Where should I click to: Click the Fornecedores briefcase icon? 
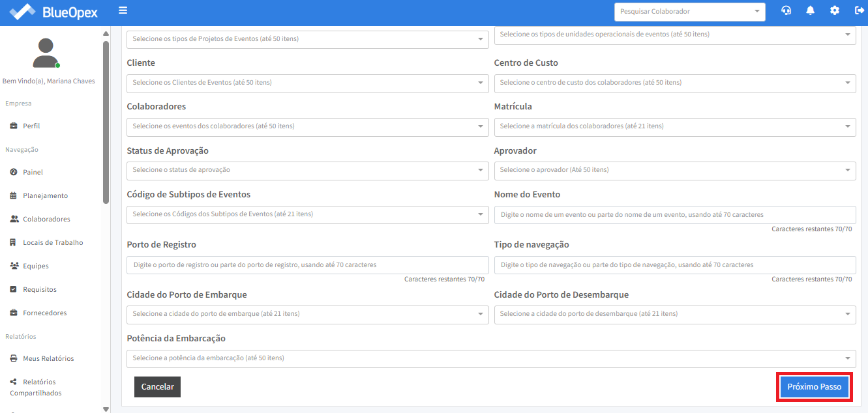tap(14, 313)
